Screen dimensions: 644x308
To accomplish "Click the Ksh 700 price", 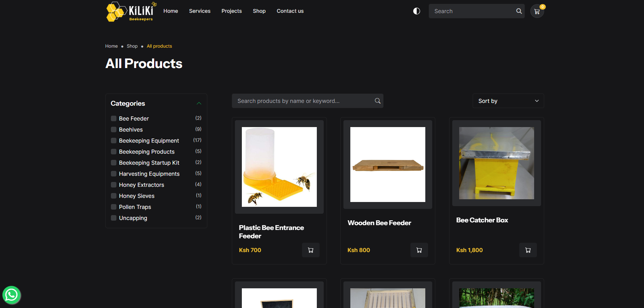I will [x=250, y=250].
